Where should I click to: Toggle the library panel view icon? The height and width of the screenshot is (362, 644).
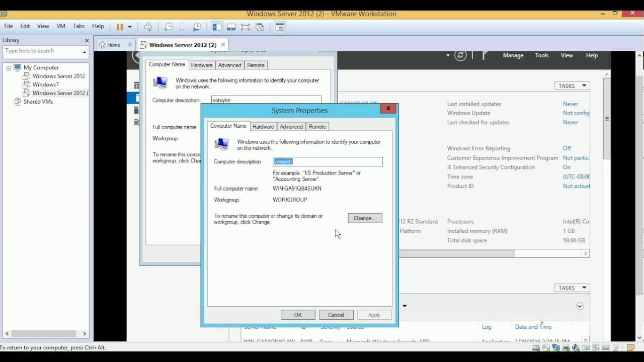point(217,27)
